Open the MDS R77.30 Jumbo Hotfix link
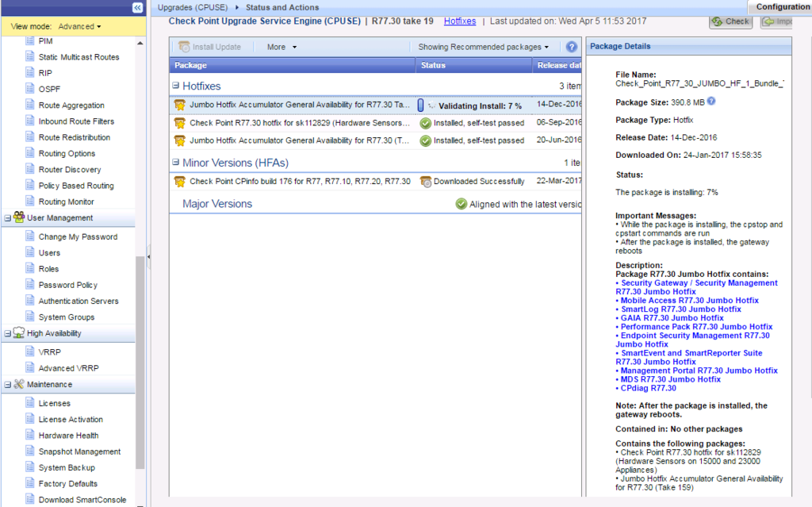 [x=670, y=379]
